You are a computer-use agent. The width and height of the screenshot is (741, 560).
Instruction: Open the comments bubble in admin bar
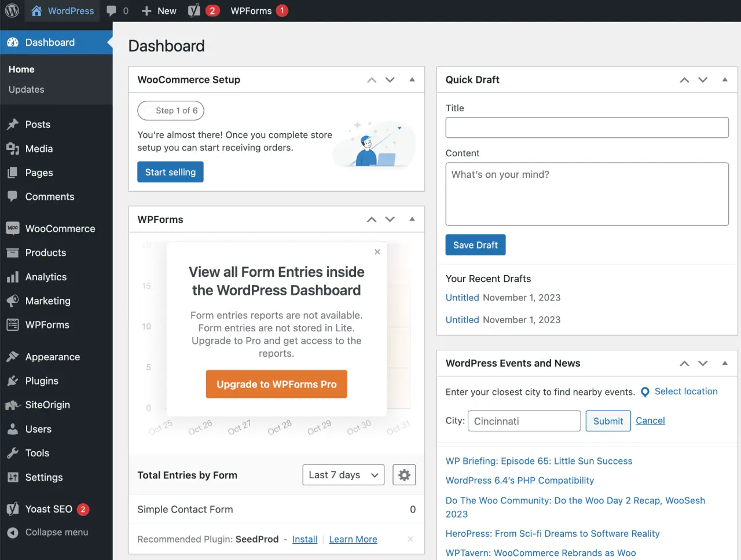coord(112,10)
